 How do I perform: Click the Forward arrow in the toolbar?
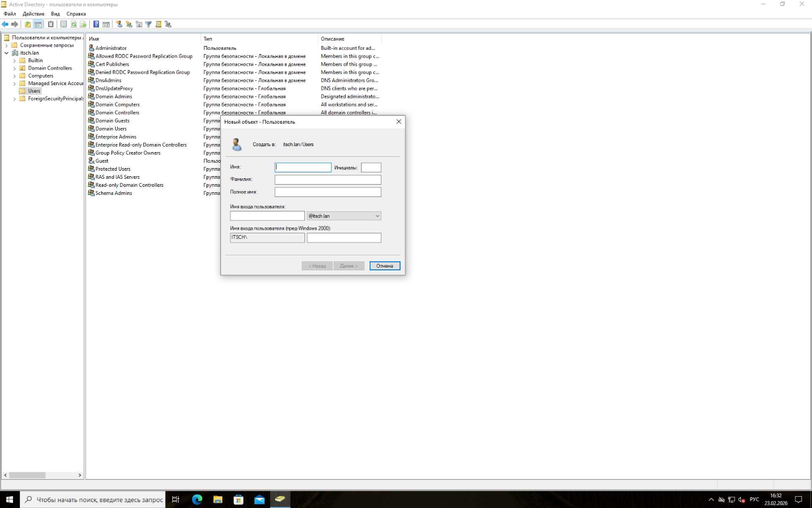pyautogui.click(x=15, y=24)
